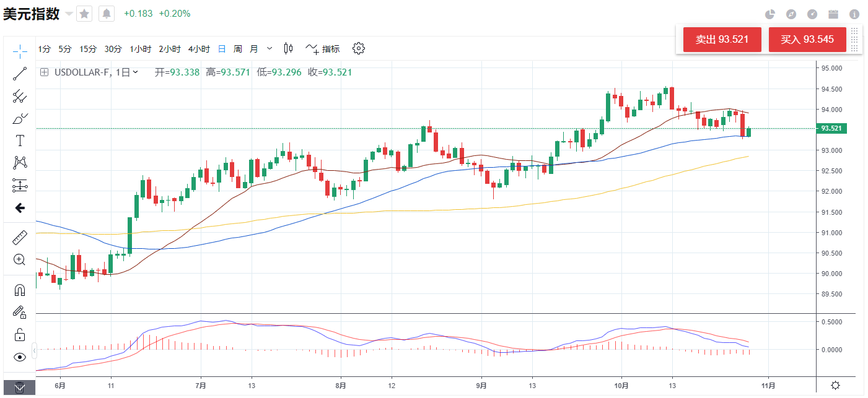Click the 买入 93.545 buy button

point(807,40)
